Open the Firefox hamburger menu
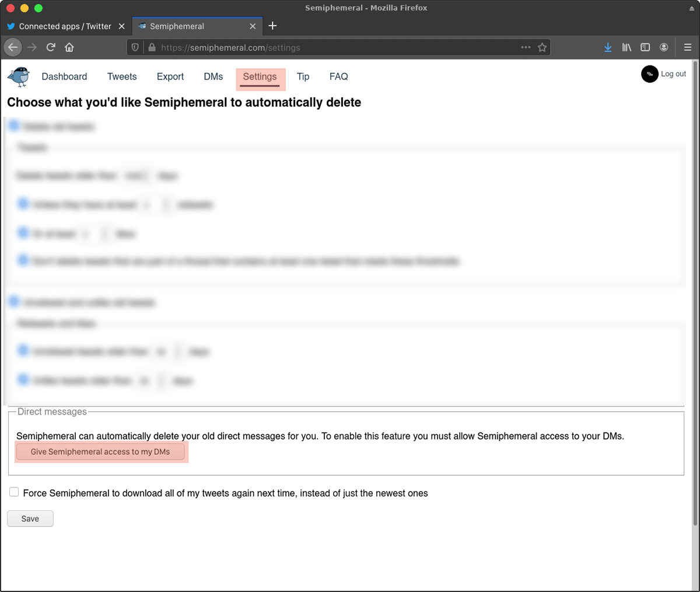The image size is (700, 592). 688,47
